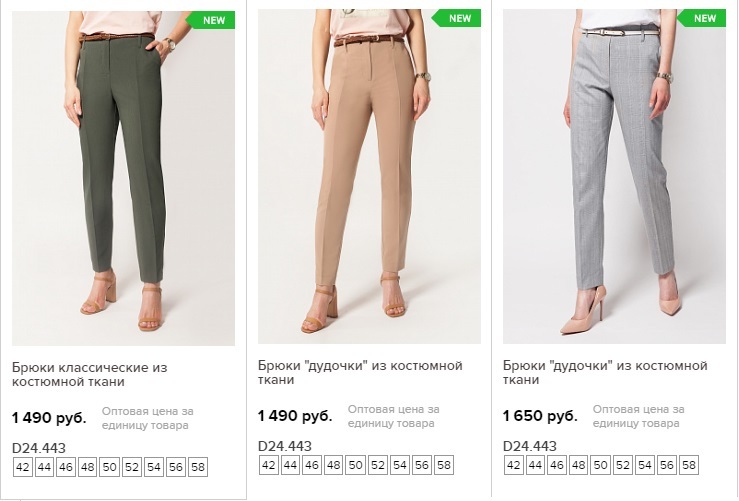The width and height of the screenshot is (739, 501).
Task: Select size 54 for beige trousers
Action: (400, 465)
